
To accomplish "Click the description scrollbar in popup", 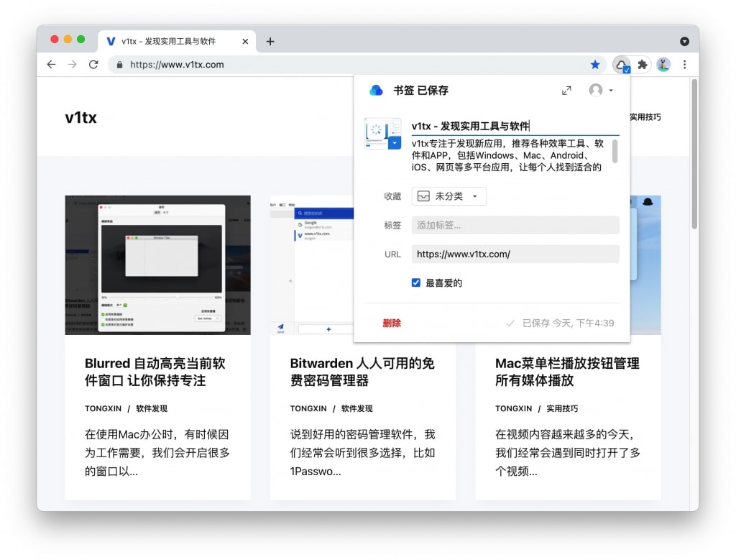I will (x=615, y=151).
